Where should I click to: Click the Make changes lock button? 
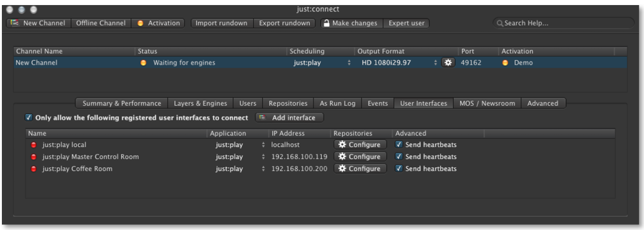(x=352, y=23)
